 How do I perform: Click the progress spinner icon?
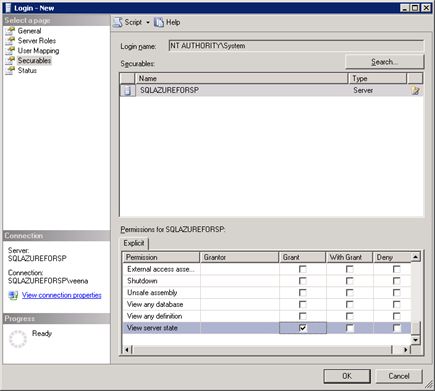tap(18, 339)
